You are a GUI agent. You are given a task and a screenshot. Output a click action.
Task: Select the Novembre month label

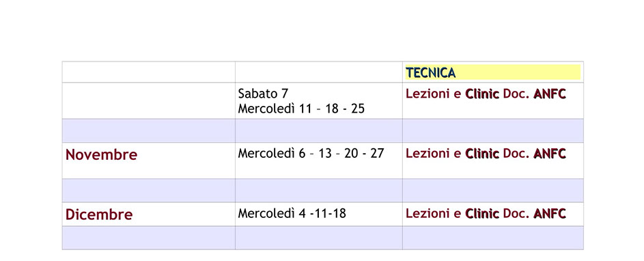click(x=102, y=155)
